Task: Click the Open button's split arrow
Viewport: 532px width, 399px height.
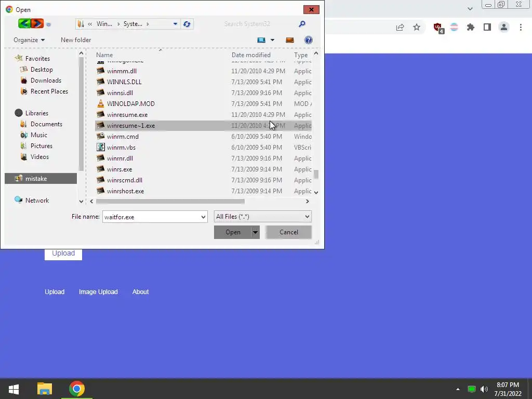Action: pyautogui.click(x=255, y=232)
